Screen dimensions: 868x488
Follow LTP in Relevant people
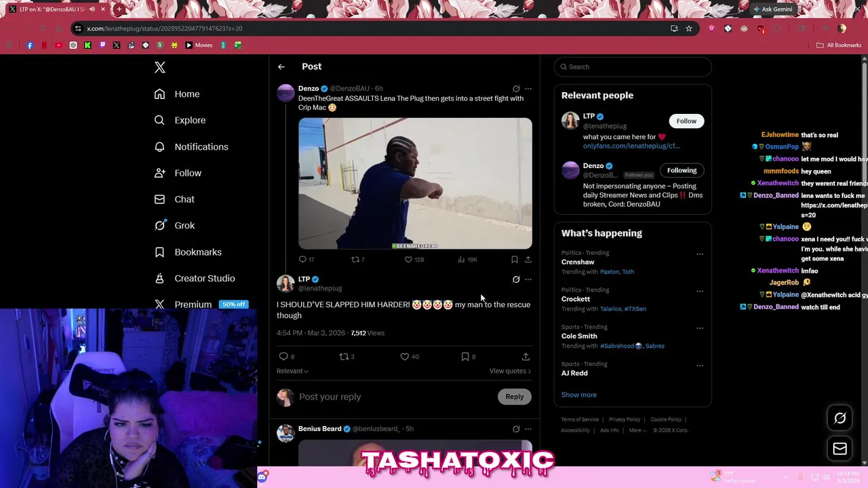pyautogui.click(x=686, y=121)
